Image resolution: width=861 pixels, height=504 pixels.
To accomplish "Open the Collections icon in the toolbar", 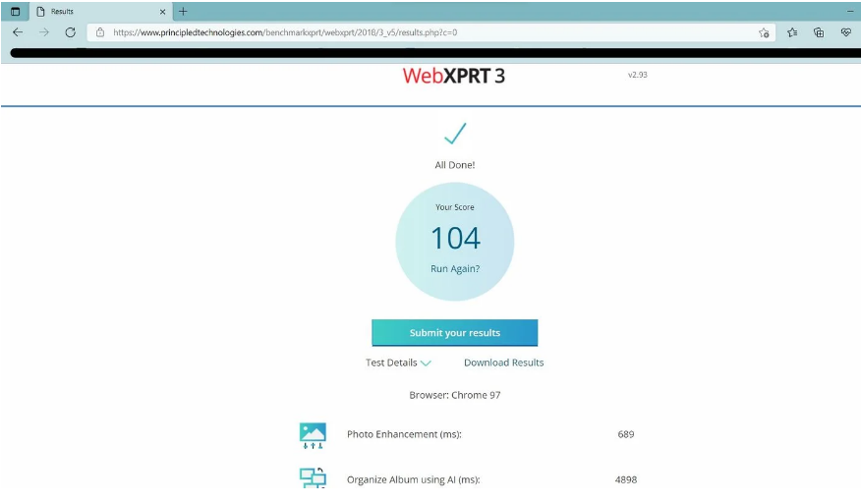I will coord(819,32).
